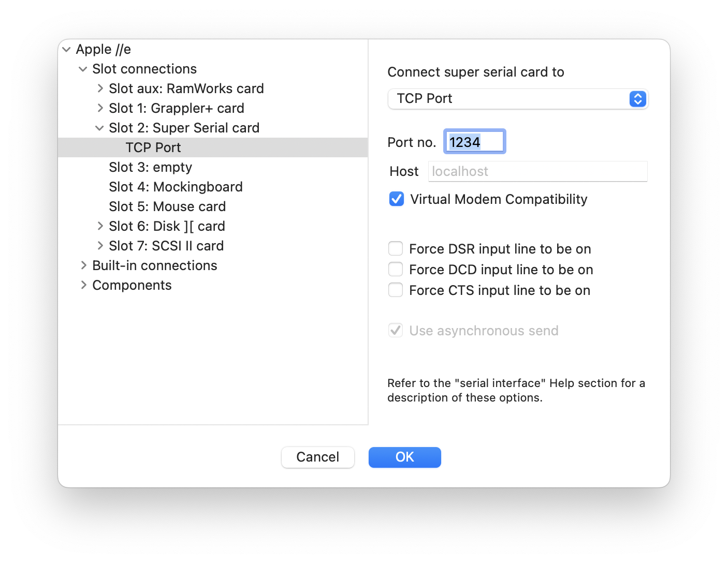The image size is (728, 564).
Task: Collapse the Slot connections tree branch
Action: coord(83,69)
